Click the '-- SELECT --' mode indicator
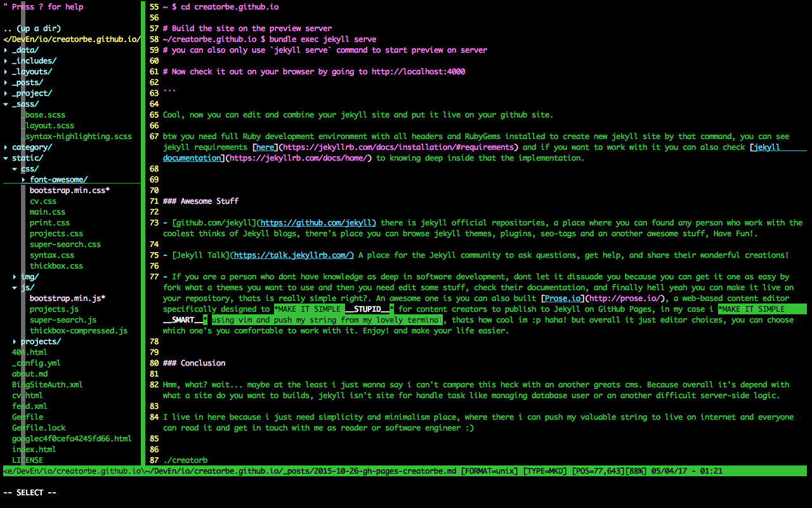Screen dimensions: 812x508 coord(30,493)
